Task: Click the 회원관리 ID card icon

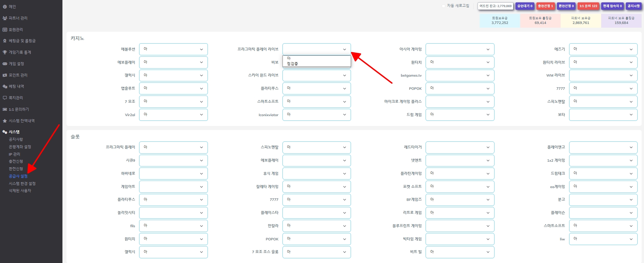Action: [5, 30]
